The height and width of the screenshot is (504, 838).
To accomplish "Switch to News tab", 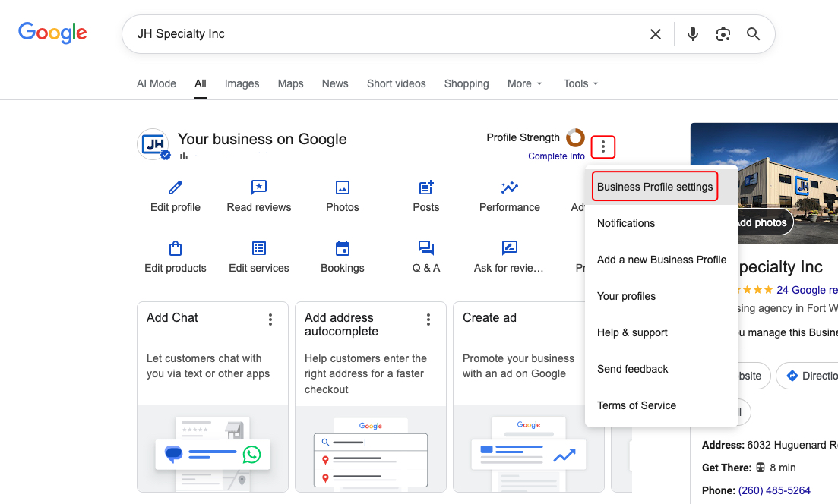I will [335, 83].
